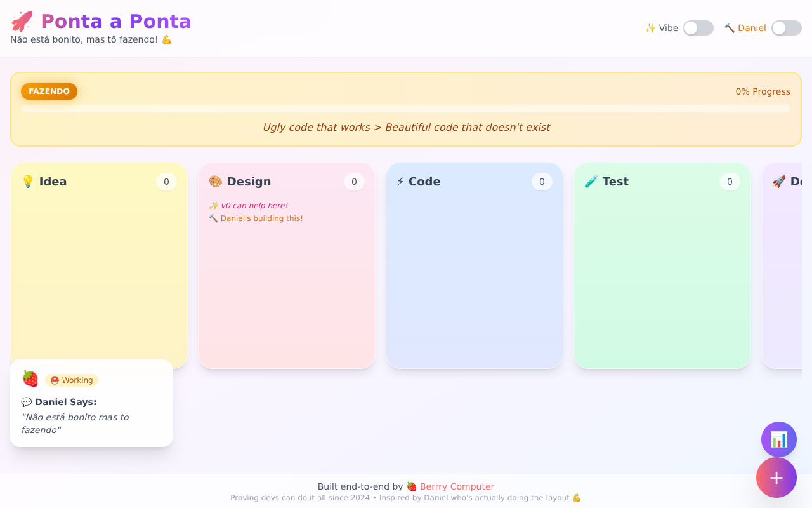Click the test tube Test icon
Screen dimensions: 812x508
(591, 182)
